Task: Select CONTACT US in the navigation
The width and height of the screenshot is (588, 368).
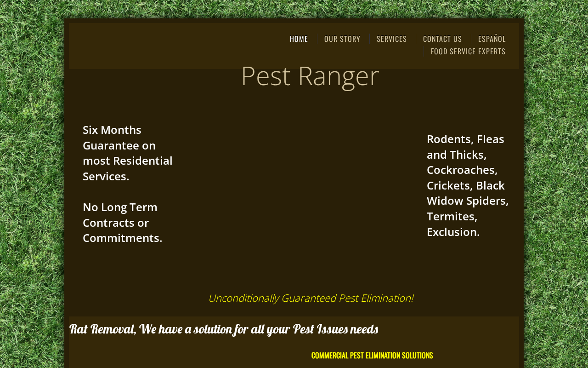Action: coord(442,39)
